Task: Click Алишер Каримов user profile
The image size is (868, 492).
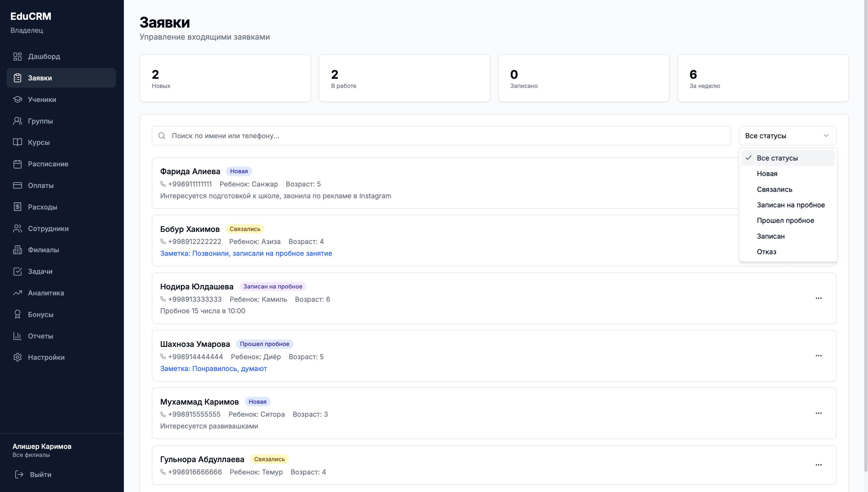Action: pos(42,450)
